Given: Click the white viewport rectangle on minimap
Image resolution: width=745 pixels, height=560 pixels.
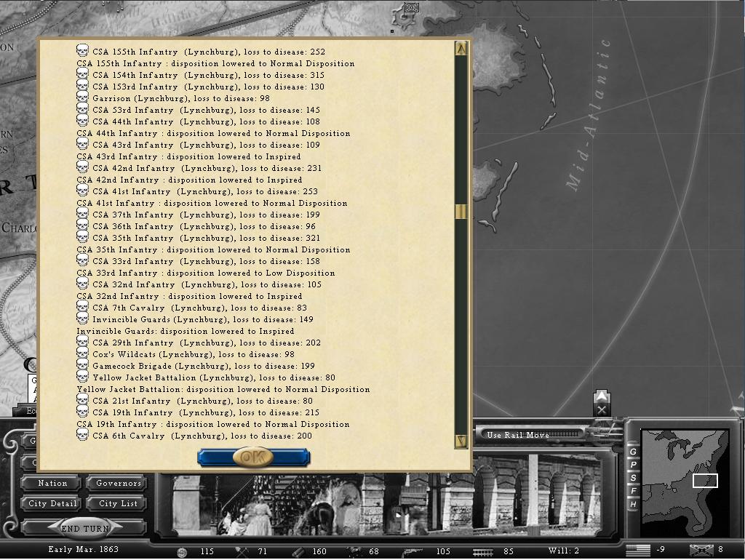Looking at the screenshot, I should 705,481.
